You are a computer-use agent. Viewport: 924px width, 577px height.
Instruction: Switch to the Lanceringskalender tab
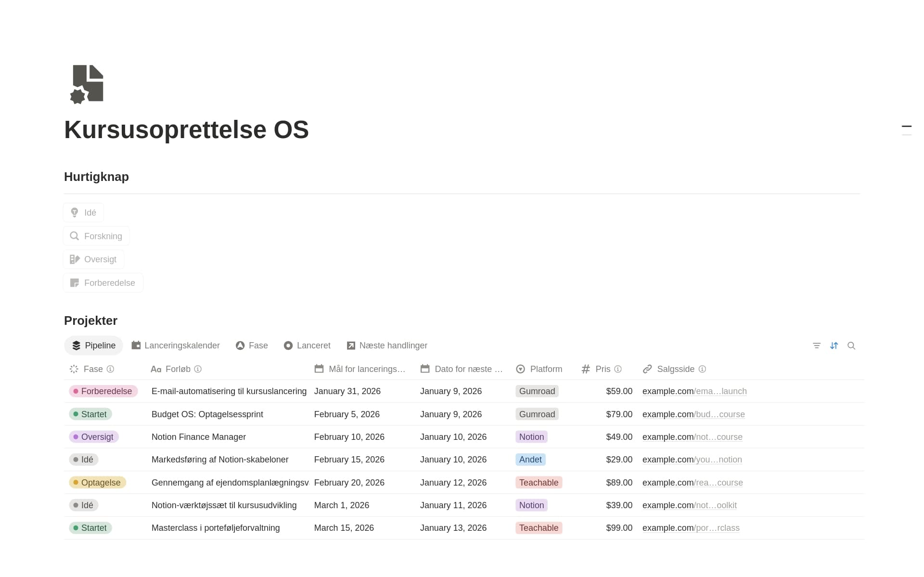click(x=176, y=346)
